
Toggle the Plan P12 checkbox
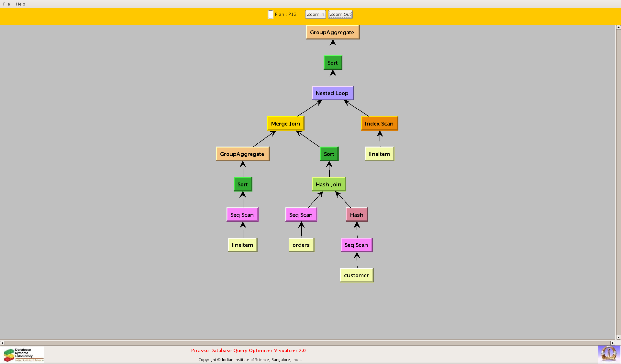[x=271, y=15]
